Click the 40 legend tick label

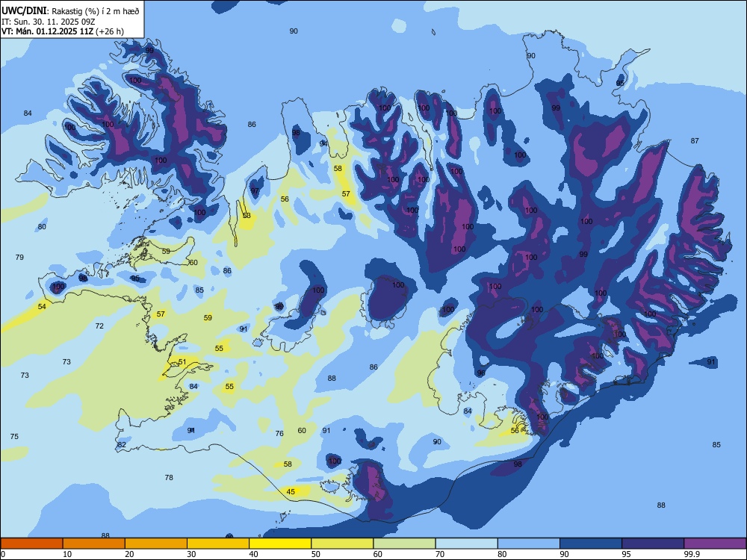(x=253, y=554)
